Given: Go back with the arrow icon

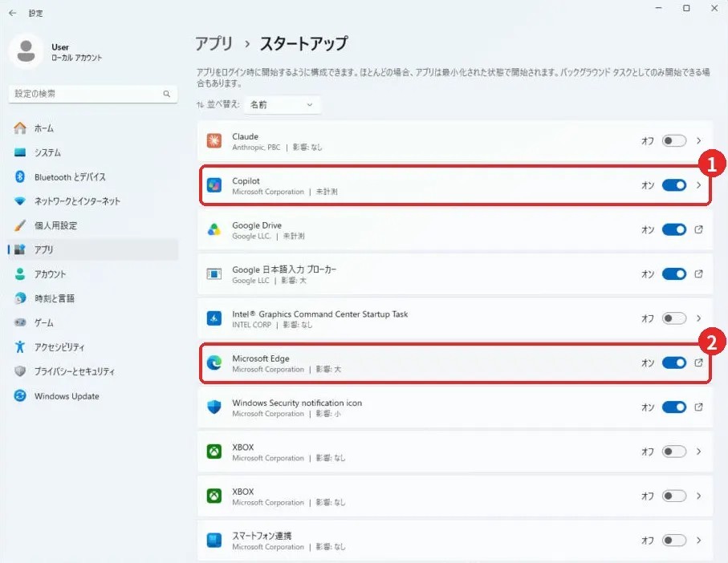Looking at the screenshot, I should click(13, 13).
